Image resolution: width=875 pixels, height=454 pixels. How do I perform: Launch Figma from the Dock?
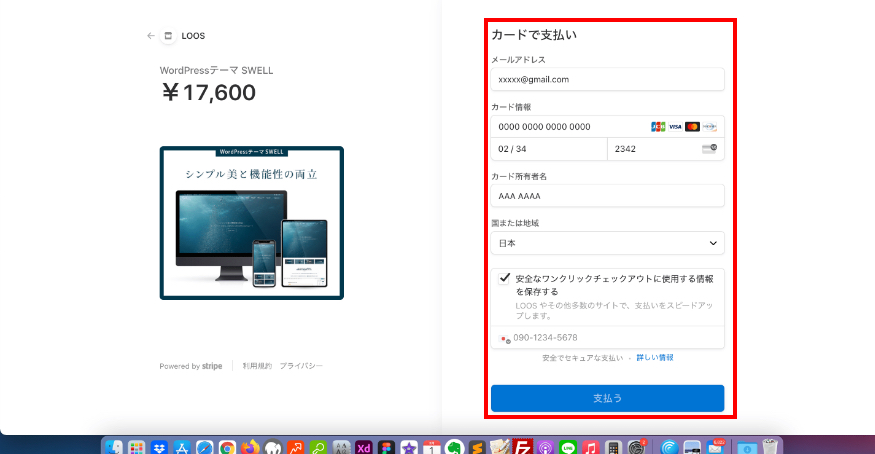[x=386, y=447]
